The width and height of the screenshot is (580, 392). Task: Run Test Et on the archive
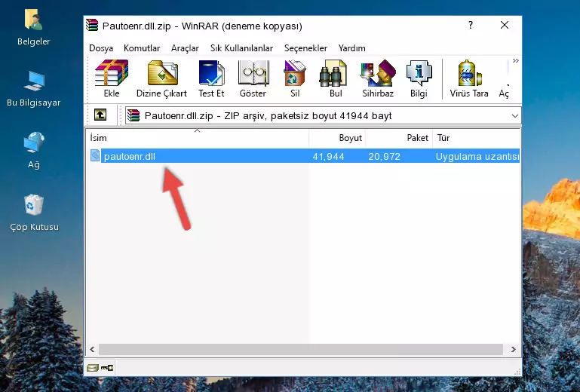pyautogui.click(x=211, y=78)
